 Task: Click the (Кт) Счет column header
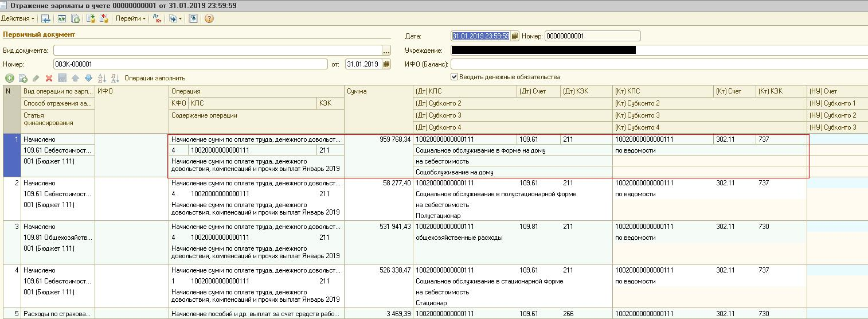[x=734, y=91]
